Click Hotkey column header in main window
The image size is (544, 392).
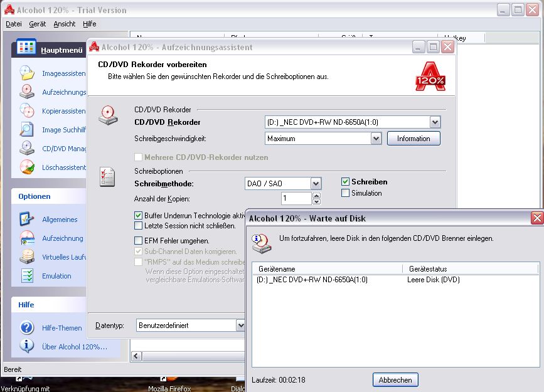pyautogui.click(x=461, y=38)
